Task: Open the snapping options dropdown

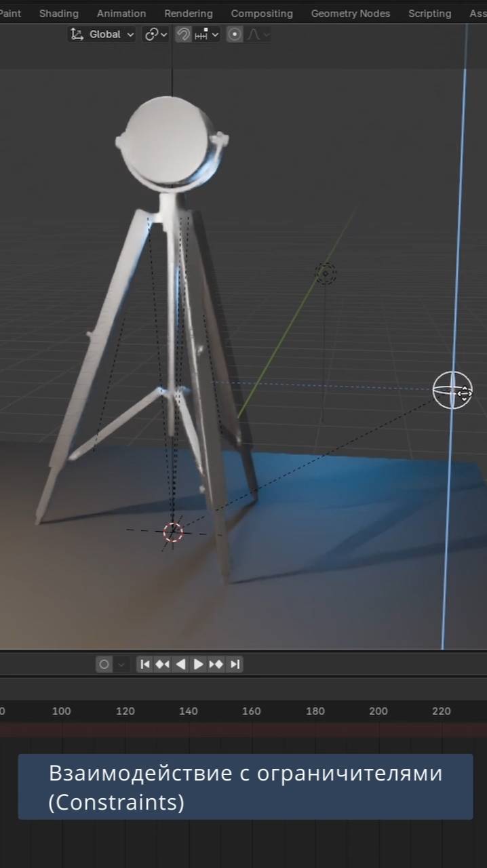Action: click(x=207, y=35)
